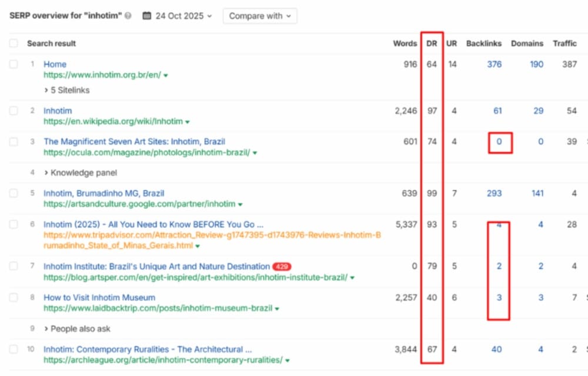Open the Inhotim (2025) All You Need title

pyautogui.click(x=153, y=224)
